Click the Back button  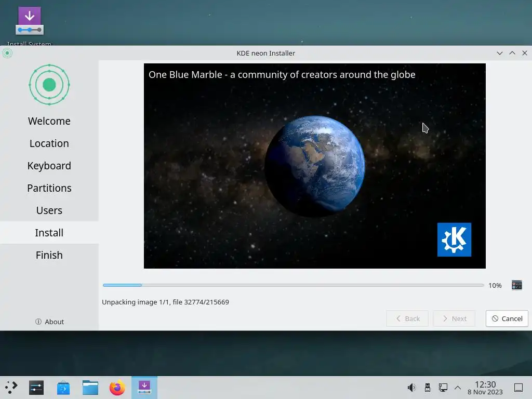407,318
